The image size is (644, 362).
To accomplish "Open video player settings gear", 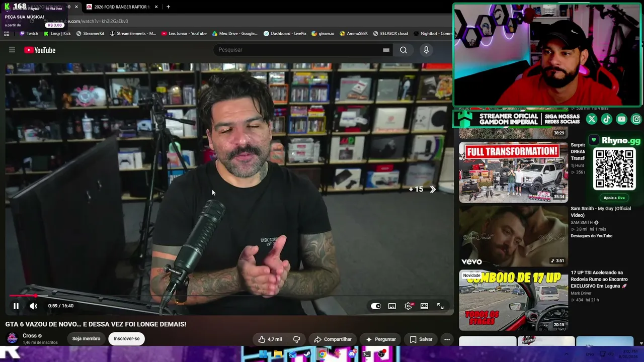I will tap(408, 306).
